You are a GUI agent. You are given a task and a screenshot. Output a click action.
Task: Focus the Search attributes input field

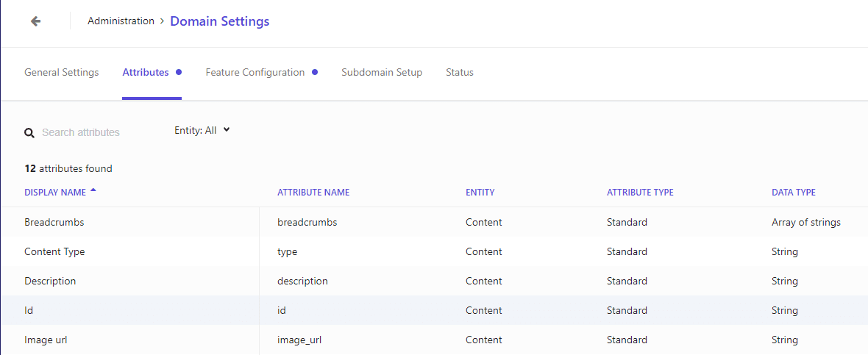88,133
